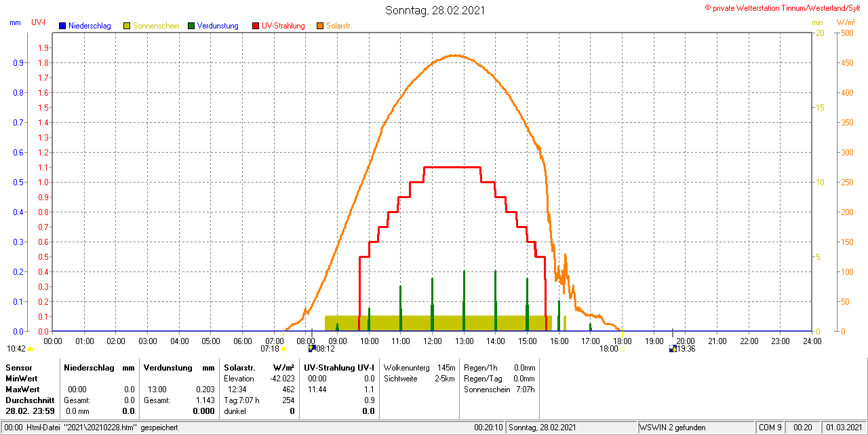Click the mm axis unit label top left
This screenshot has height=435, width=868.
[15, 22]
